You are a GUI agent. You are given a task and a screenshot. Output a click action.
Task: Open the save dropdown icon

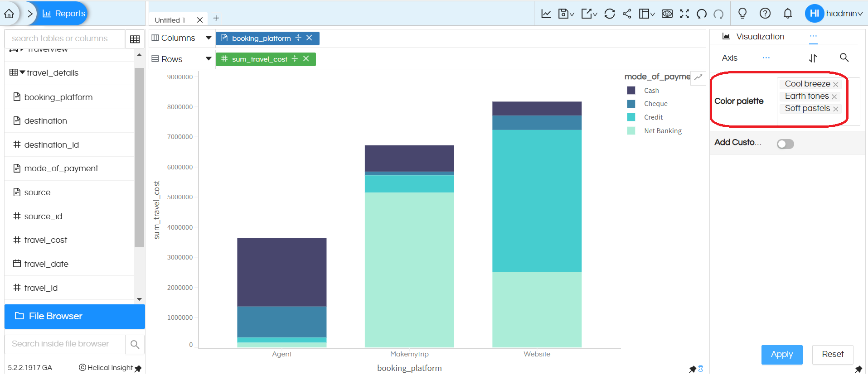pos(566,14)
